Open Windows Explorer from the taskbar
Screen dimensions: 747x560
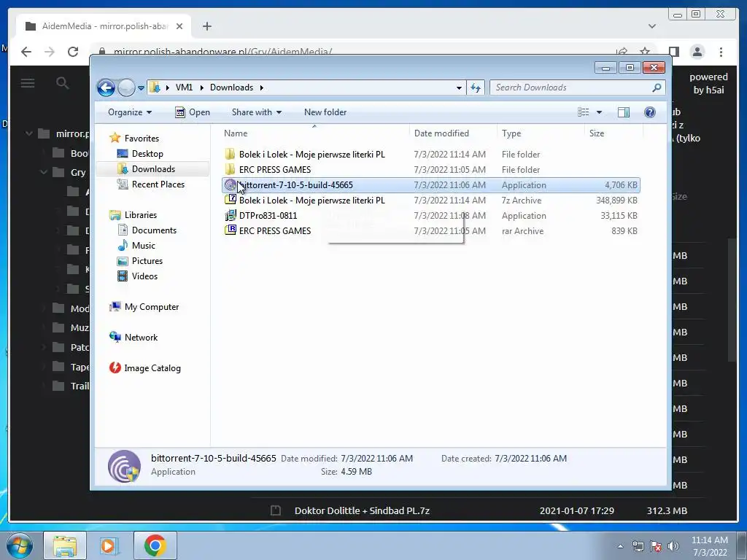65,545
